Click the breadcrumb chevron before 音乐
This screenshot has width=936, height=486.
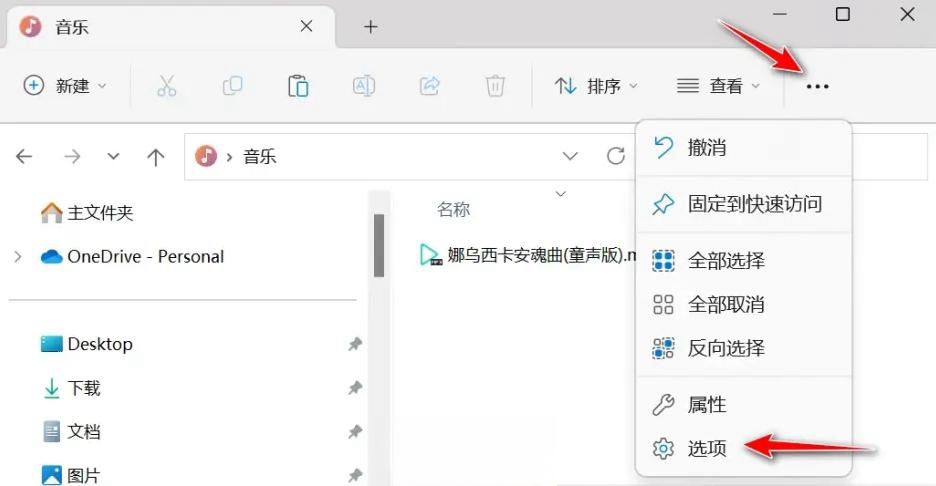click(x=229, y=157)
